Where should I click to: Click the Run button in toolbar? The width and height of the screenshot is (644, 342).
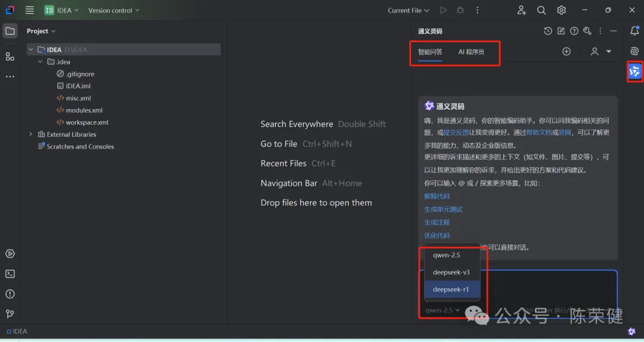(x=443, y=10)
